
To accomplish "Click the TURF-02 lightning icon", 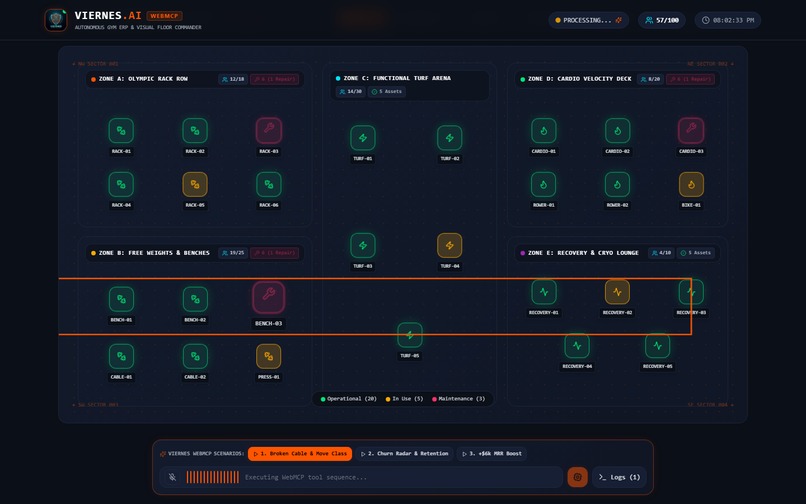I will [449, 138].
